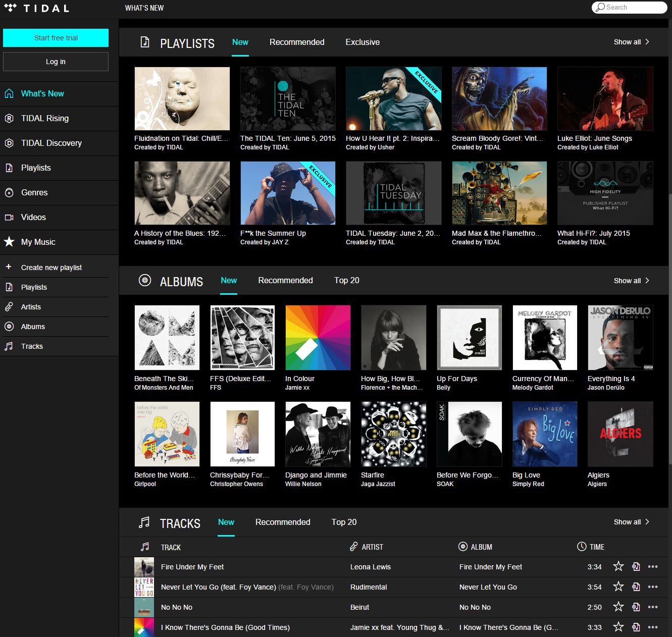Sort by TIME column header
The height and width of the screenshot is (637, 672).
pyautogui.click(x=591, y=547)
